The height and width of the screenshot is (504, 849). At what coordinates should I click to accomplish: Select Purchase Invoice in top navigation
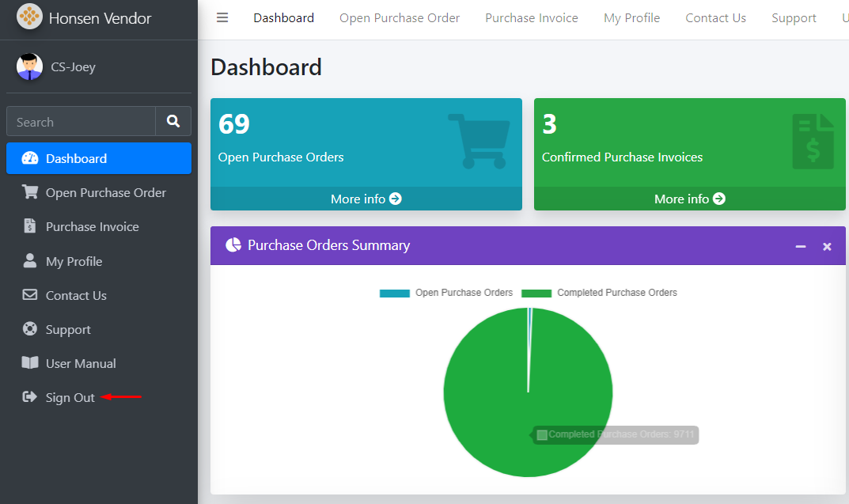pos(531,17)
